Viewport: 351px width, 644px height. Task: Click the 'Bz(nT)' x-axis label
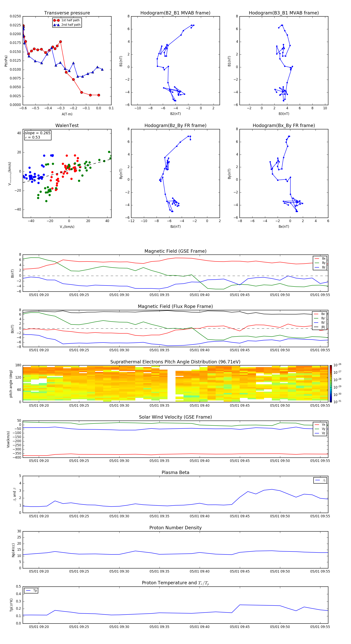click(175, 227)
